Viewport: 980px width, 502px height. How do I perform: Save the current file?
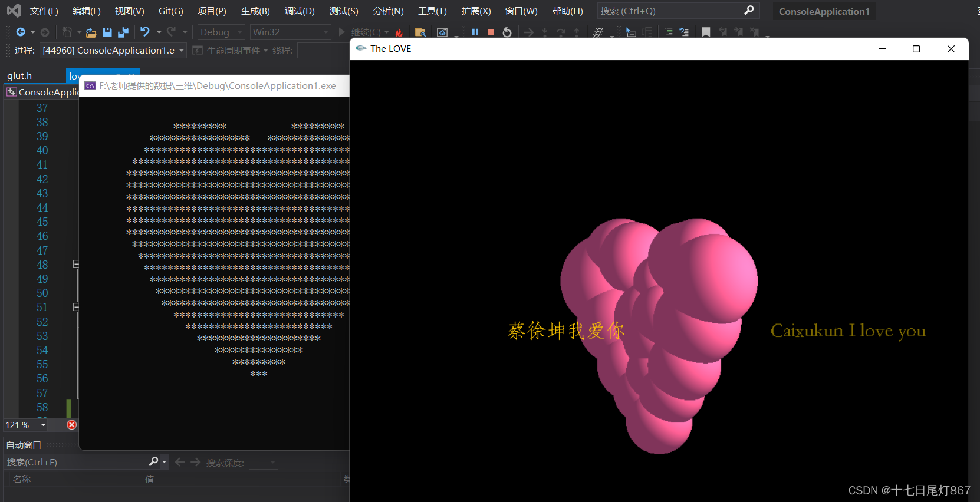107,32
